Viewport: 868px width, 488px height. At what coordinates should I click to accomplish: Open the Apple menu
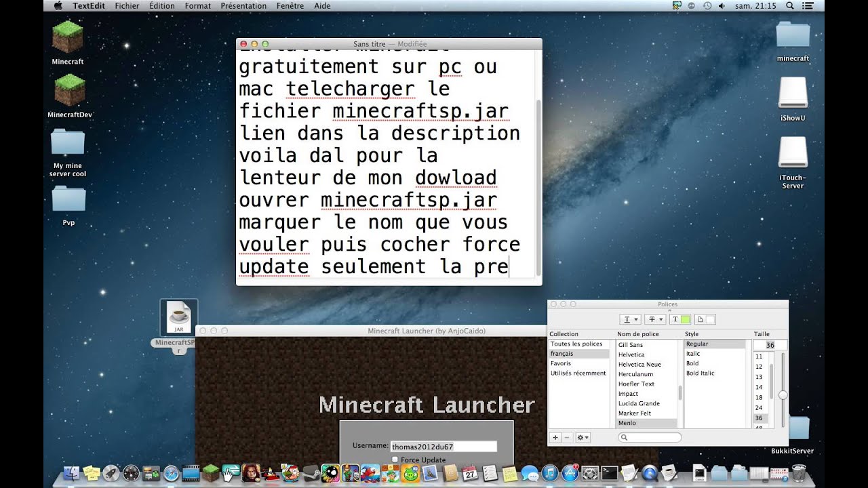tap(58, 5)
